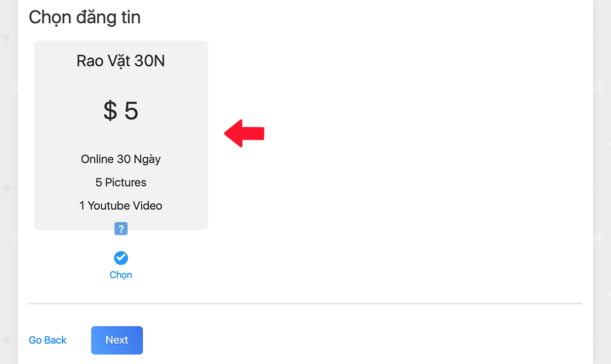The height and width of the screenshot is (364, 611).
Task: Click the word "Youtube" in the plan card
Action: 109,206
